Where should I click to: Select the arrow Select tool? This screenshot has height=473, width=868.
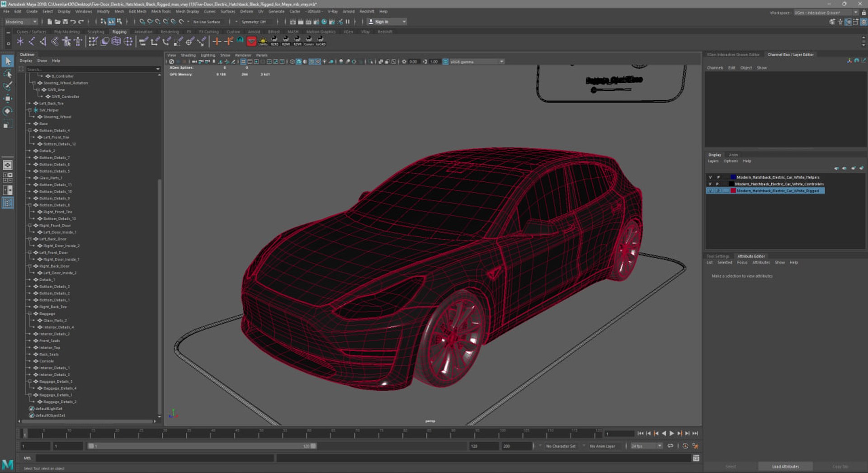(x=8, y=61)
